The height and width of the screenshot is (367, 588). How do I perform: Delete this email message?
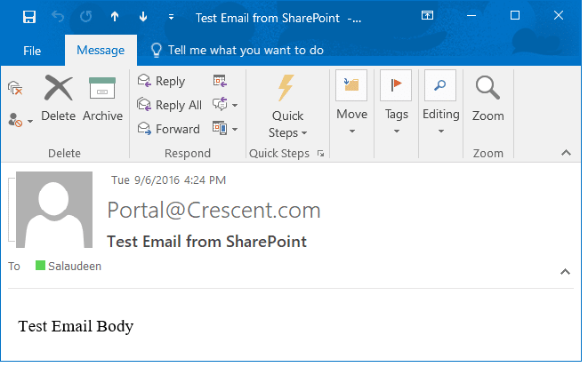(59, 99)
